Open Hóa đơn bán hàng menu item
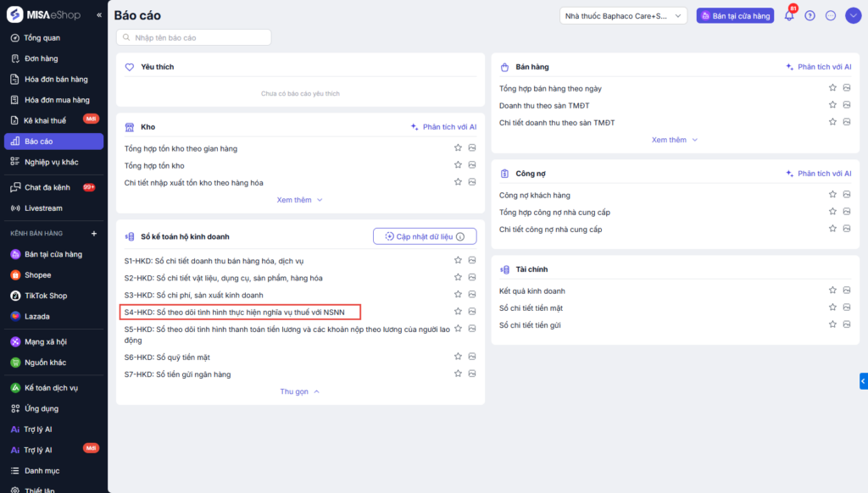The image size is (868, 493). click(56, 79)
